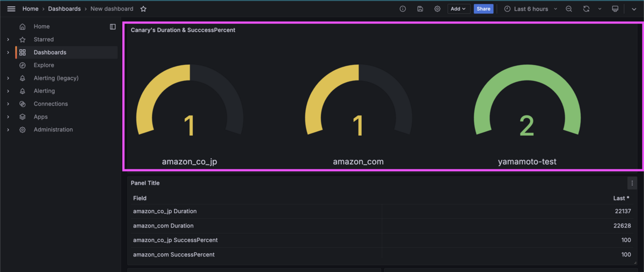Image resolution: width=644 pixels, height=272 pixels.
Task: Click New dashboard breadcrumb
Action: click(112, 9)
